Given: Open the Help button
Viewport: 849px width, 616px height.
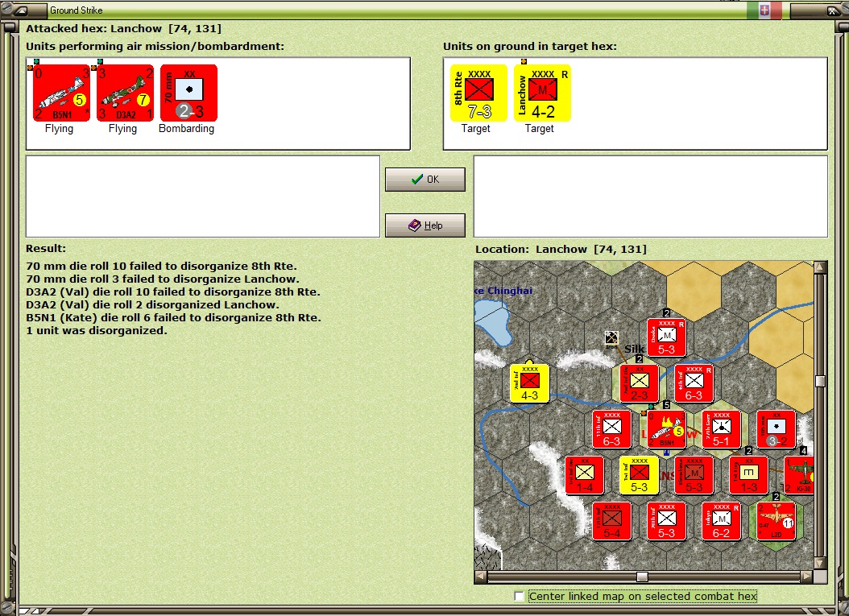Looking at the screenshot, I should click(425, 225).
